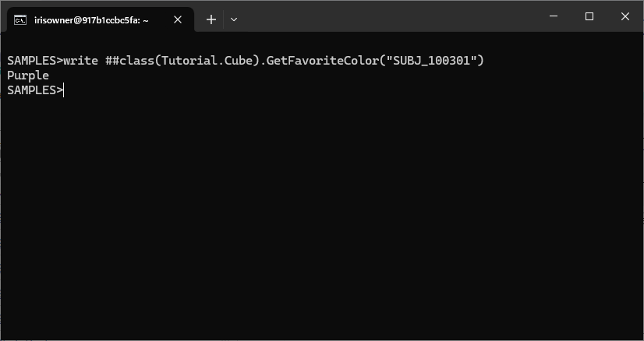Viewport: 644px width, 341px height.
Task: Close the terminal window
Action: point(625,16)
